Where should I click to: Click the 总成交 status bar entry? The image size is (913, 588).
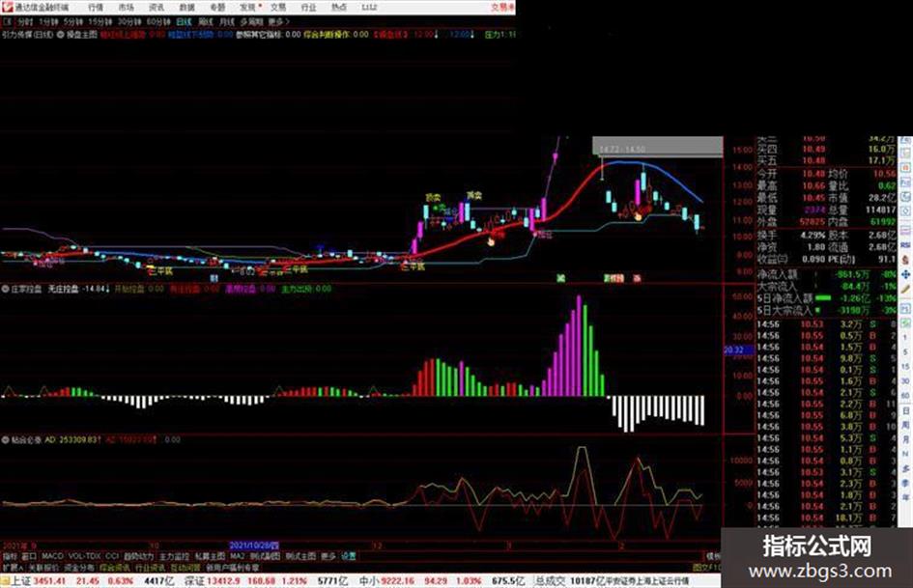coord(571,581)
